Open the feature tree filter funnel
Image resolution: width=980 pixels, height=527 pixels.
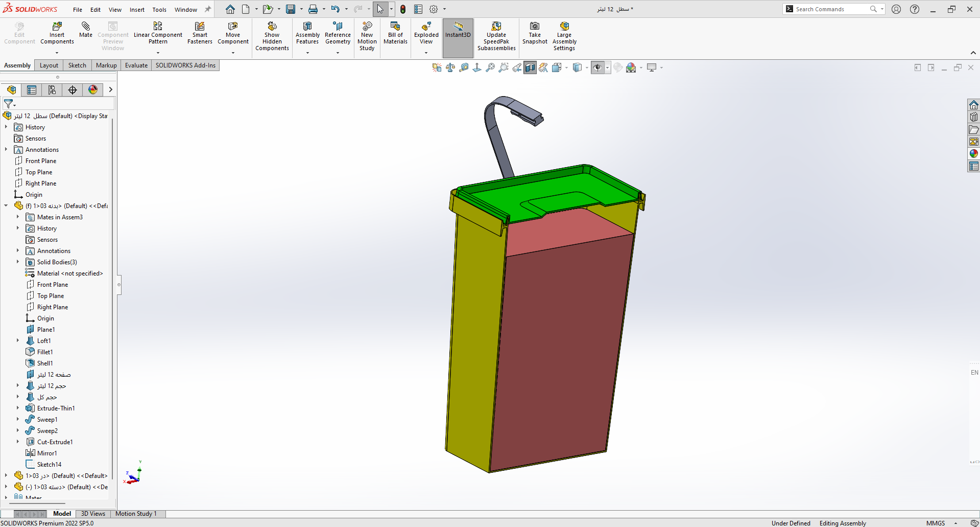[8, 104]
